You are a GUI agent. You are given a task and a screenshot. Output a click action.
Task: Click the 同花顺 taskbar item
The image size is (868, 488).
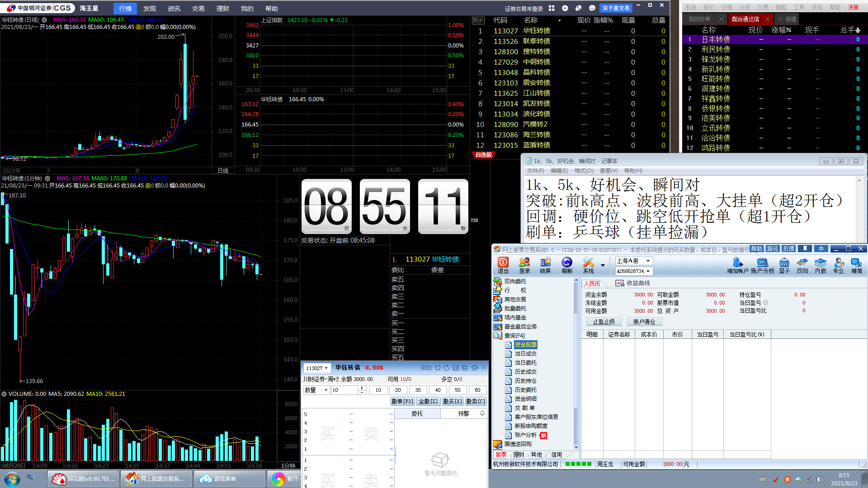click(84, 479)
